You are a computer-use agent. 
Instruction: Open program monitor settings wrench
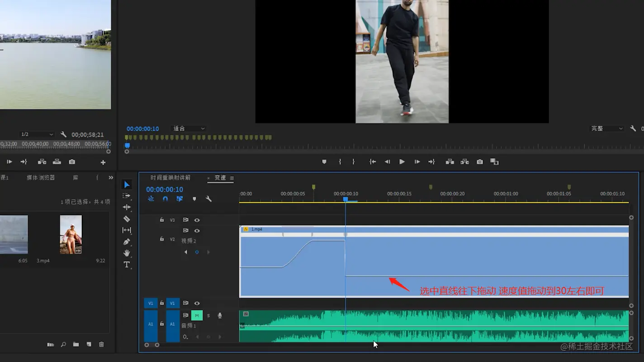pos(633,128)
